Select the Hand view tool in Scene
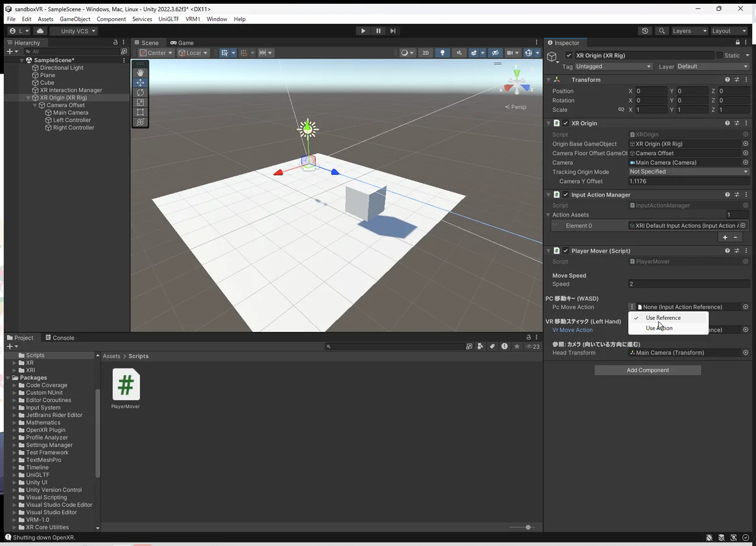Image resolution: width=756 pixels, height=546 pixels. (x=140, y=72)
